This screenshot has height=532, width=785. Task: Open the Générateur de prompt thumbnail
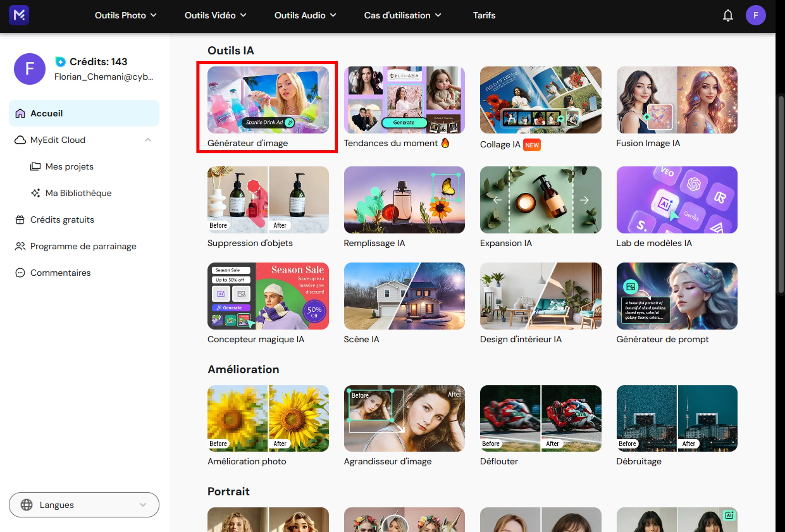[677, 296]
